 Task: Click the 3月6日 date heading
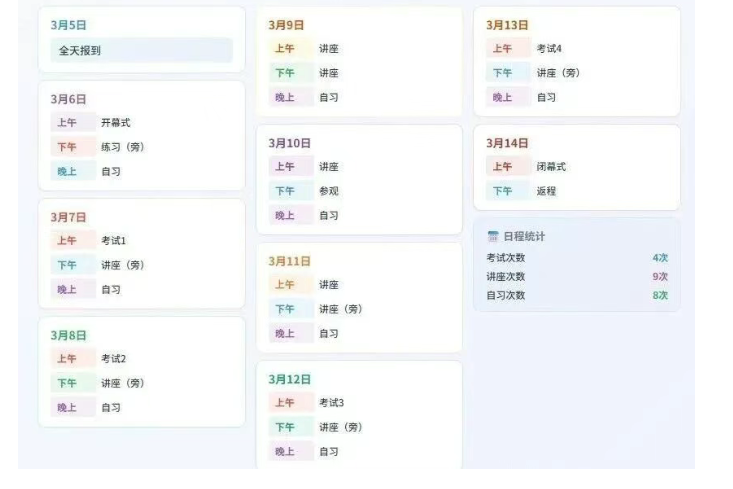[x=69, y=99]
